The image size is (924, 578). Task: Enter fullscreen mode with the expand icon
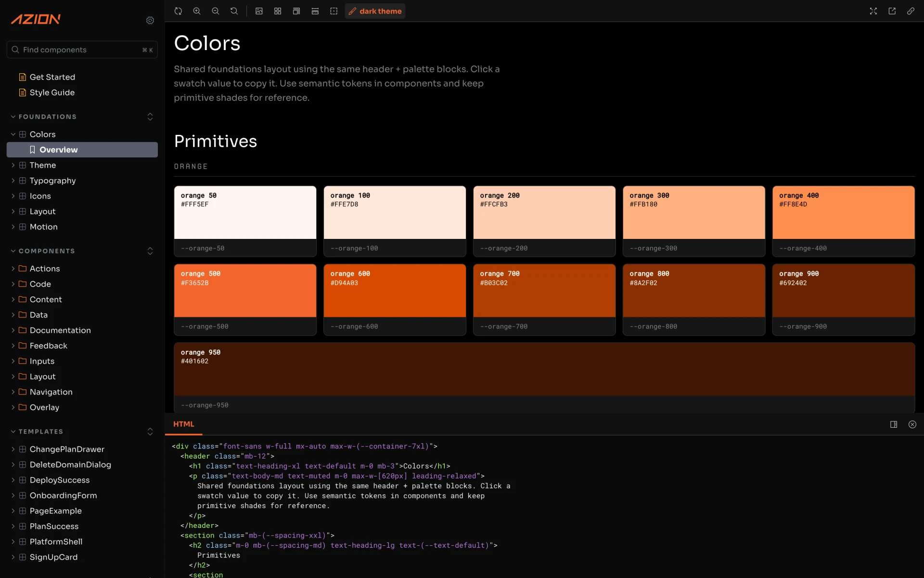click(873, 11)
